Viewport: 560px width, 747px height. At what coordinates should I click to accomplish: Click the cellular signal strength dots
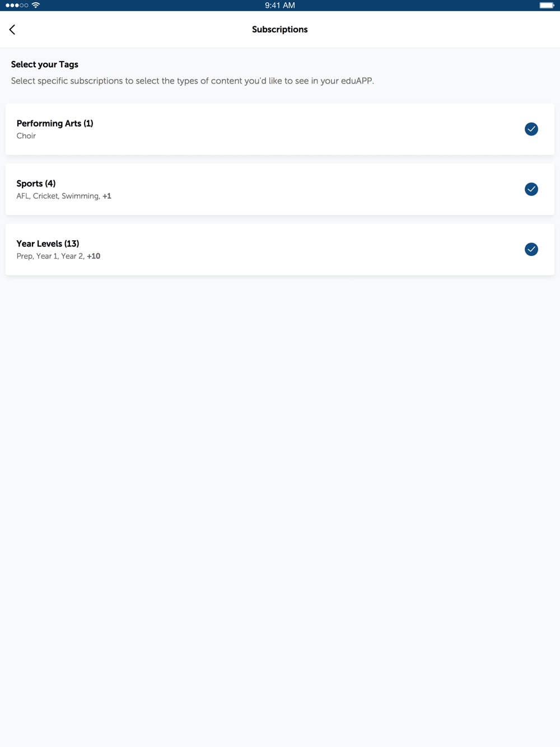tap(17, 6)
